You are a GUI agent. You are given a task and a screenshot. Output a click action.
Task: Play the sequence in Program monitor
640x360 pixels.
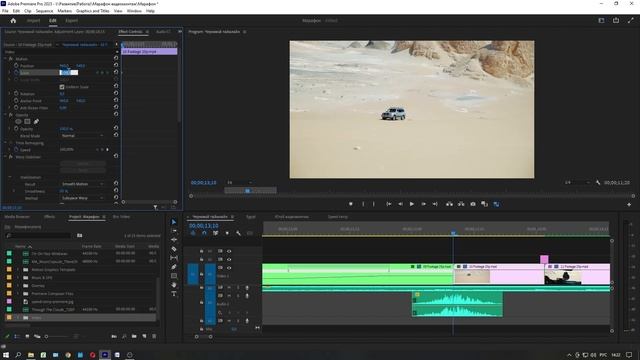(412, 204)
